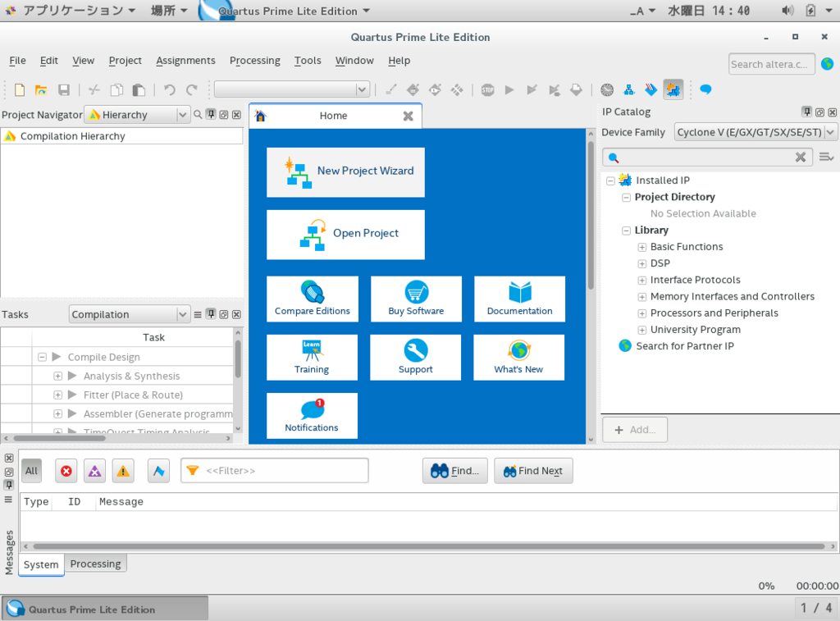Expand Interface Protocols node

641,281
